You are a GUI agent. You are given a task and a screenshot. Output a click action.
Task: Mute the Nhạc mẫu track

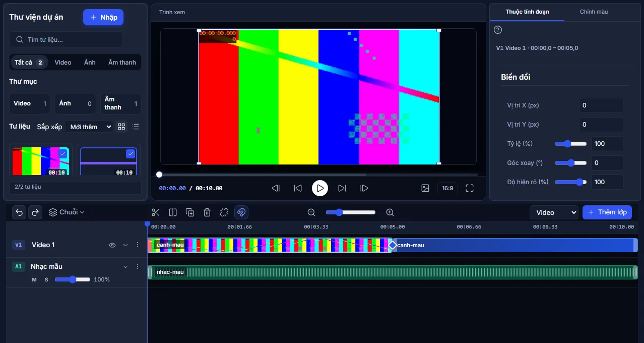coord(34,279)
